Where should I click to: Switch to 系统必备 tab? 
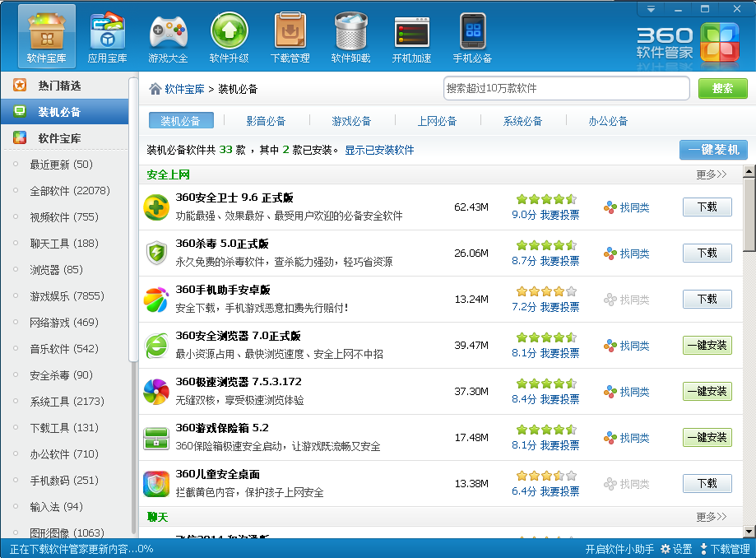[x=522, y=121]
